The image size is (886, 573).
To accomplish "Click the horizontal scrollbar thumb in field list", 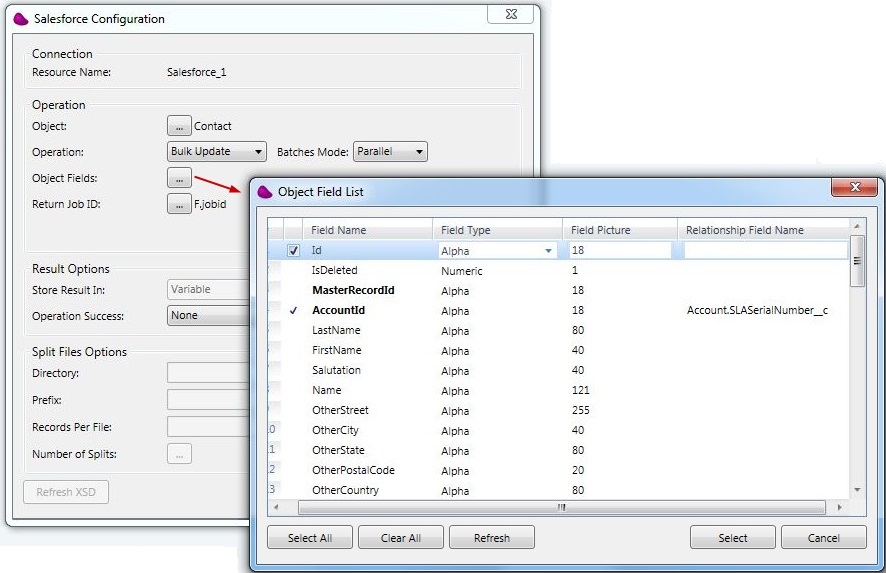I will point(562,507).
